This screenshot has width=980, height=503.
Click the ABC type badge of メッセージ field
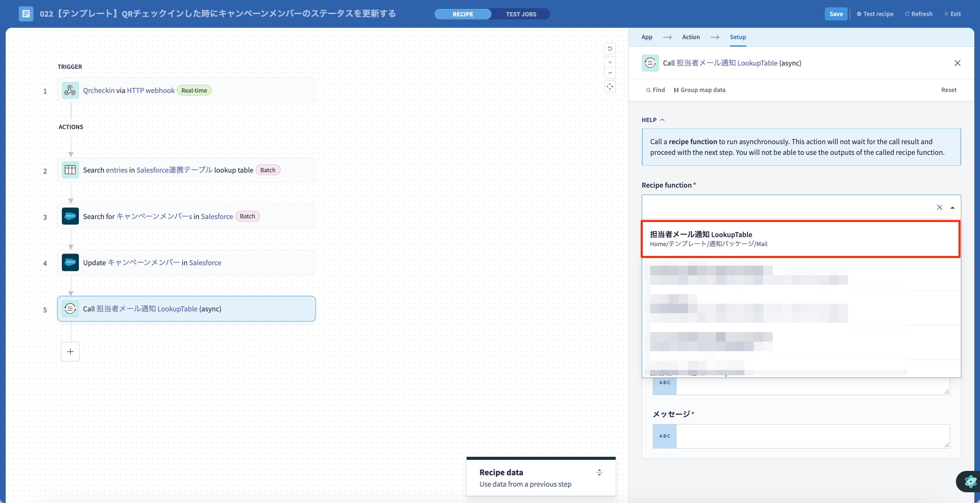[x=664, y=436]
